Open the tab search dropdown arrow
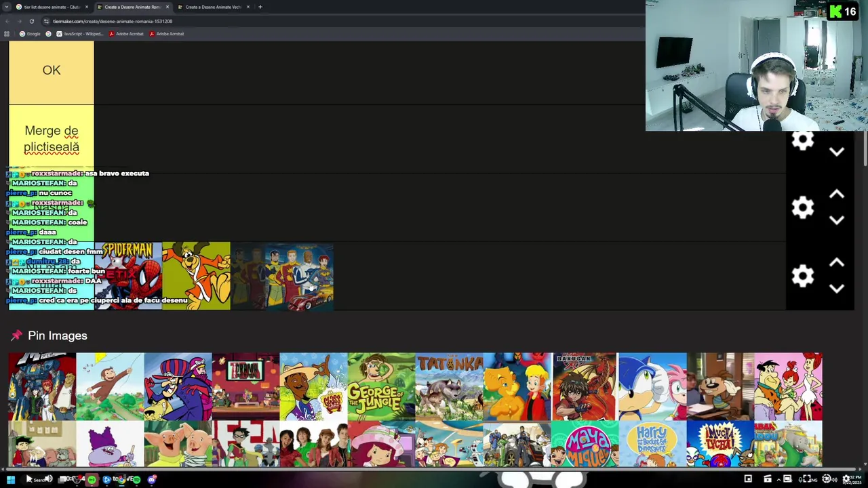 pos(7,7)
